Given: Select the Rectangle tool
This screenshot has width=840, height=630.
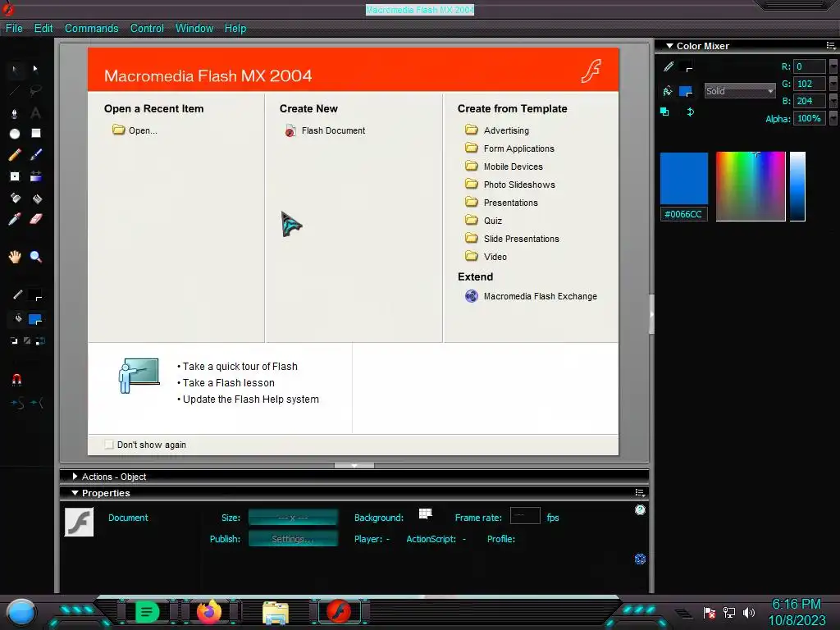Looking at the screenshot, I should coord(35,134).
